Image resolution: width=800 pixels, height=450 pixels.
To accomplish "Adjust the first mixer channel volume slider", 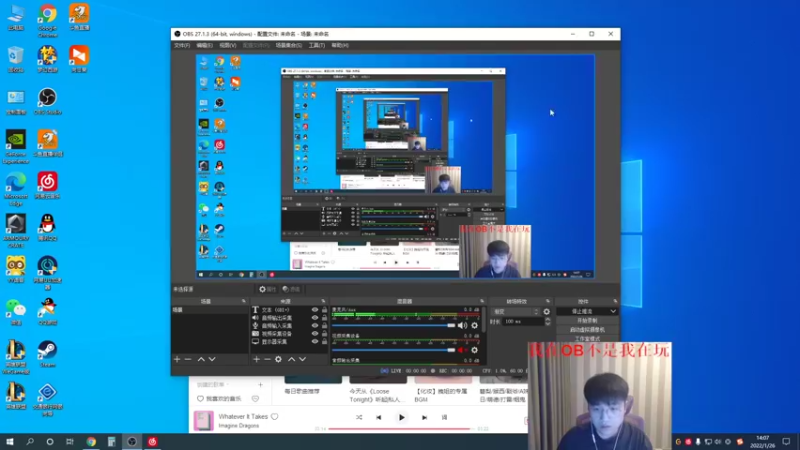I will pyautogui.click(x=393, y=326).
